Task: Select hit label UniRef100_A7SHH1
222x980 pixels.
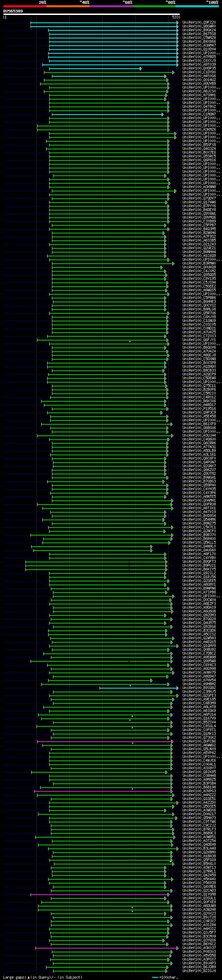Action: (199, 95)
